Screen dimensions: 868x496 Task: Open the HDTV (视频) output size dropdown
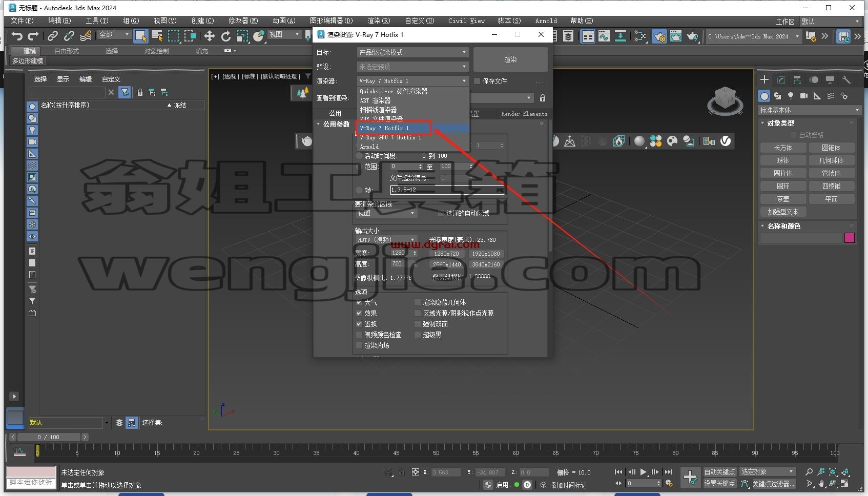(x=386, y=240)
